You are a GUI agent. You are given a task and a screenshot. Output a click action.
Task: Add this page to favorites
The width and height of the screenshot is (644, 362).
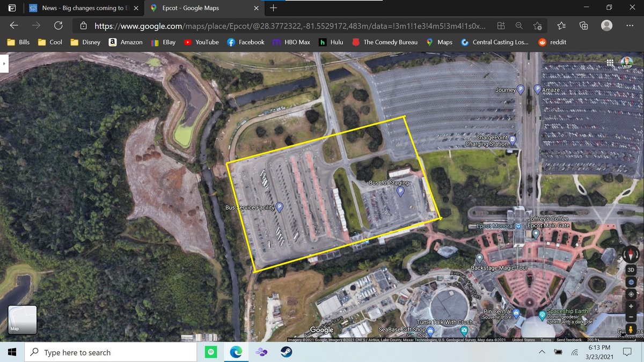537,26
